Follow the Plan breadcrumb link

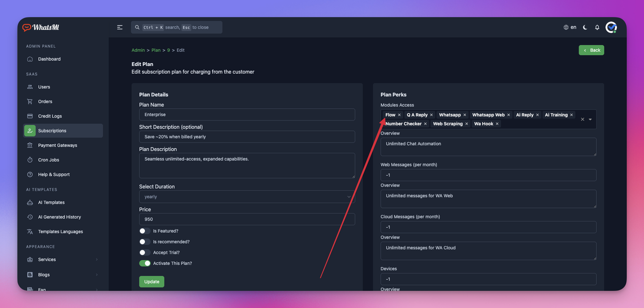(156, 50)
